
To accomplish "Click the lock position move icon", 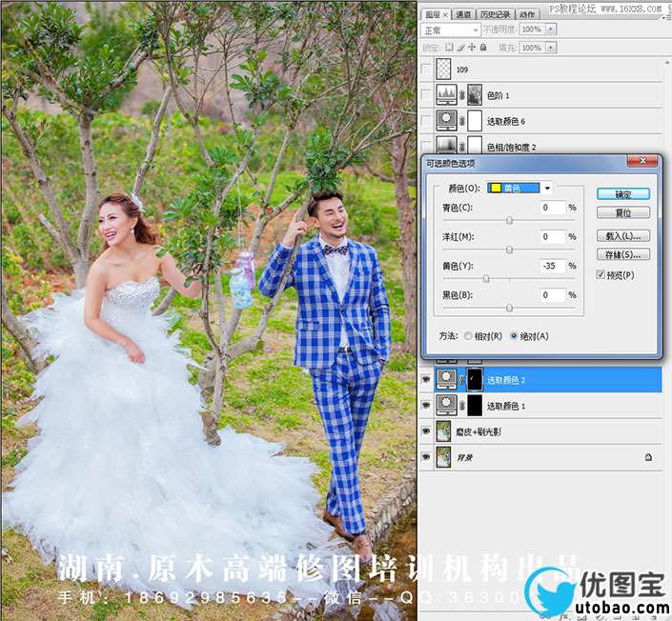I will (x=472, y=47).
